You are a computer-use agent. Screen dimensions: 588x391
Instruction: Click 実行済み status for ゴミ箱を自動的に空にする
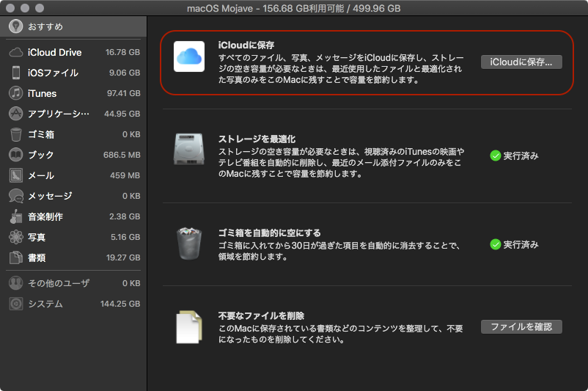pos(521,244)
